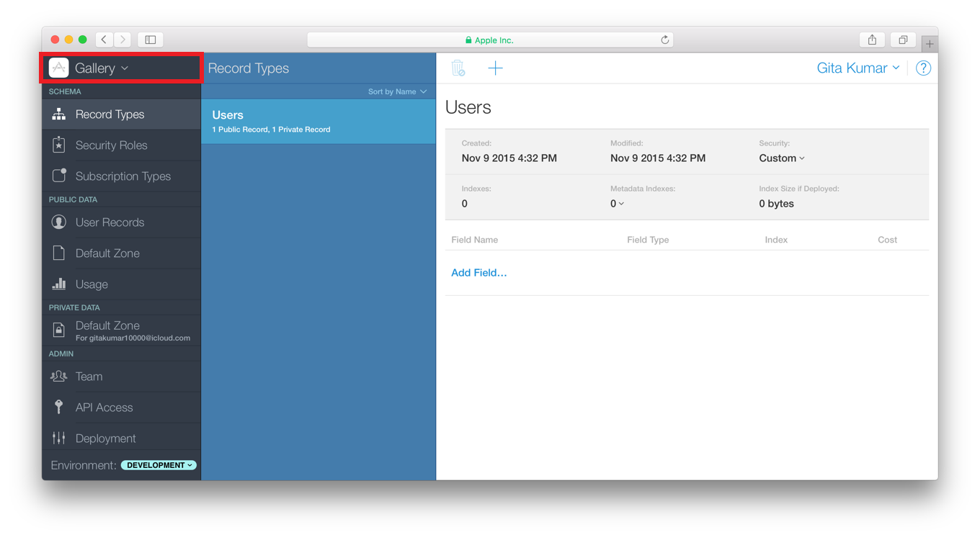This screenshot has width=980, height=540.
Task: Delete record type using trash icon
Action: [x=459, y=68]
